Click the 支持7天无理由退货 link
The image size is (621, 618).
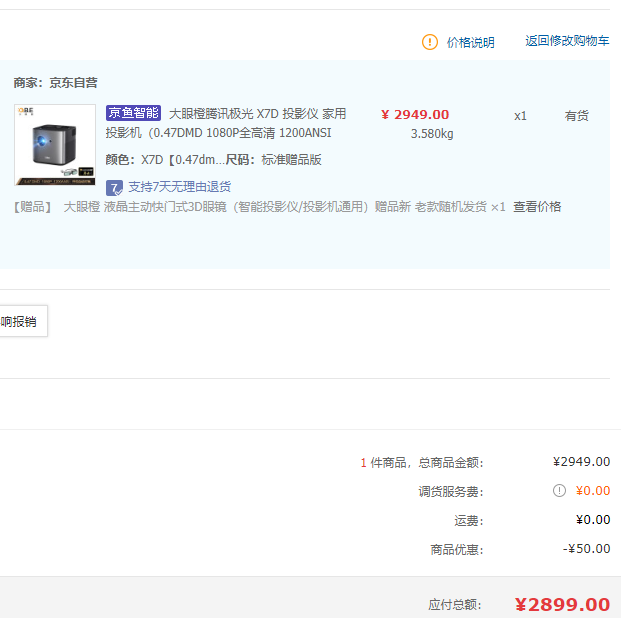click(x=180, y=187)
